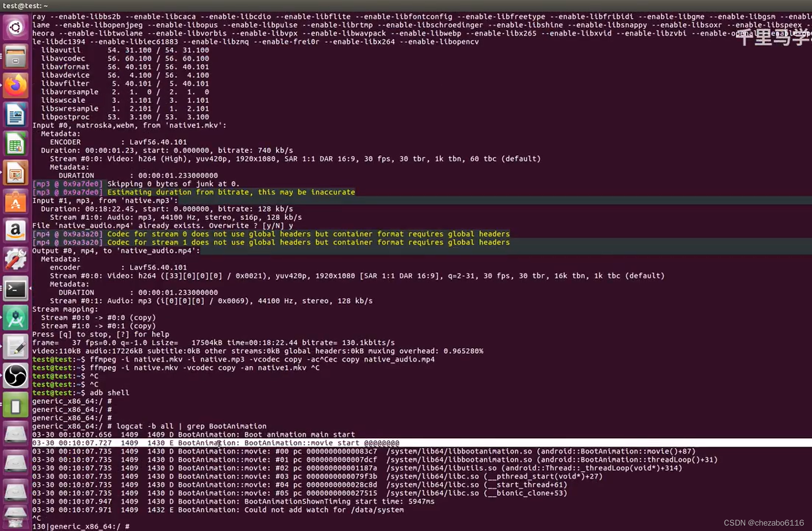Open the Files manager from the dock
Viewport: 812px width, 531px height.
(15, 57)
